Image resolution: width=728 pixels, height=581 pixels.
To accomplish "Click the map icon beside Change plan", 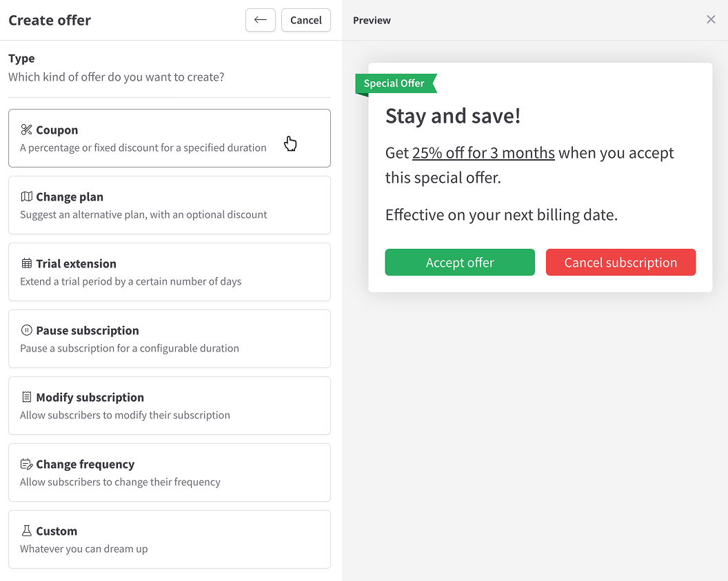I will click(x=27, y=196).
